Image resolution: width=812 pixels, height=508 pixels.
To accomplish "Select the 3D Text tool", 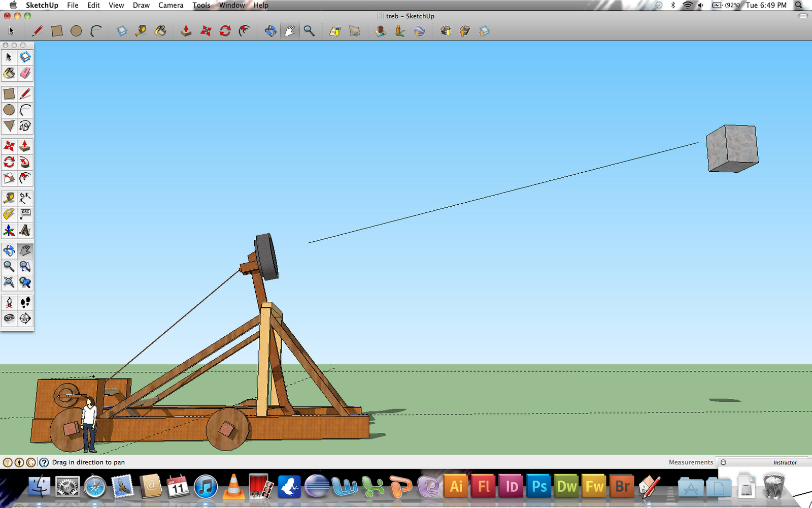I will (x=25, y=231).
